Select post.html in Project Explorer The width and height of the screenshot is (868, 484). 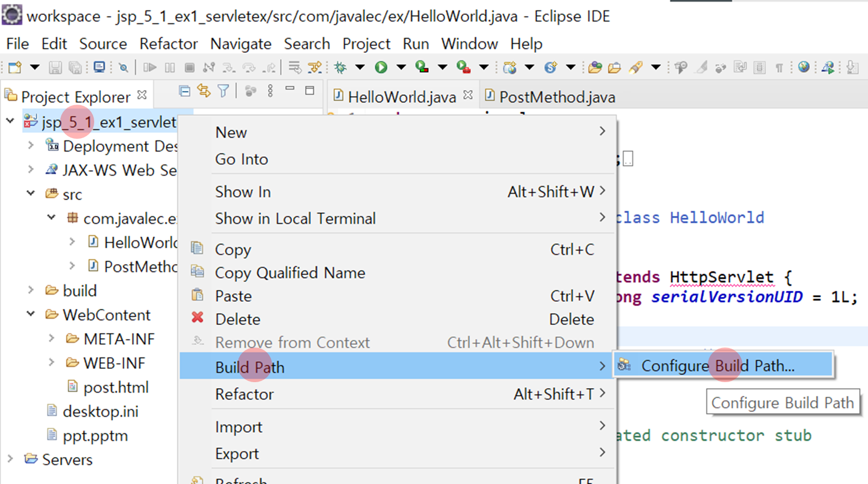pos(108,387)
